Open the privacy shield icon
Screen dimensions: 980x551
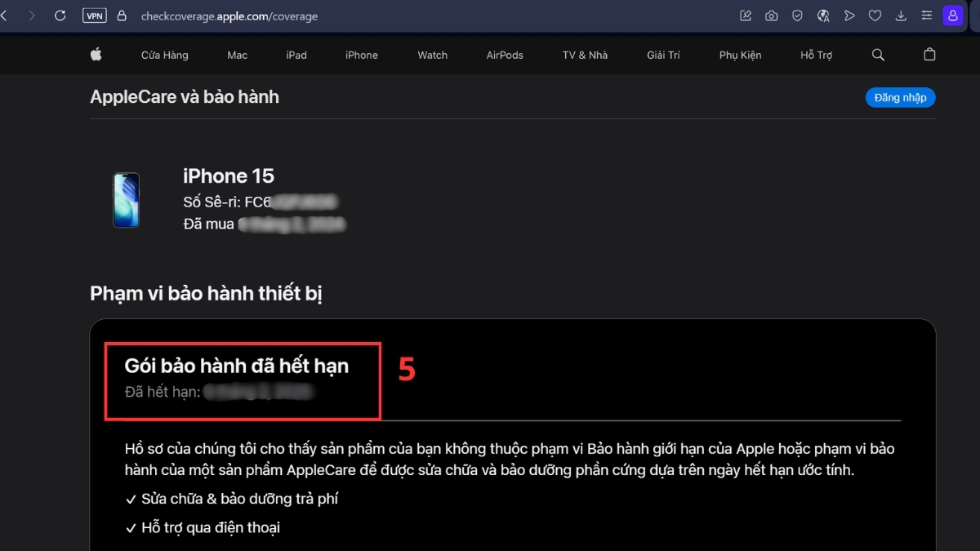click(x=798, y=16)
